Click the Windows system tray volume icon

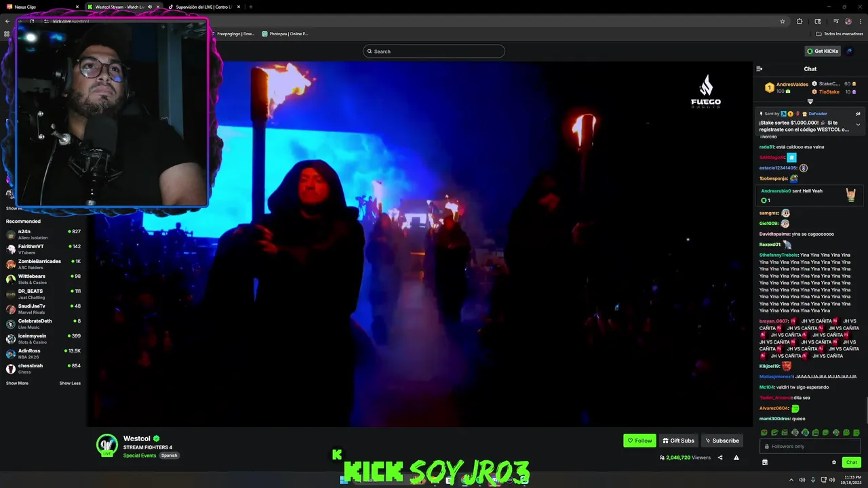[831, 479]
